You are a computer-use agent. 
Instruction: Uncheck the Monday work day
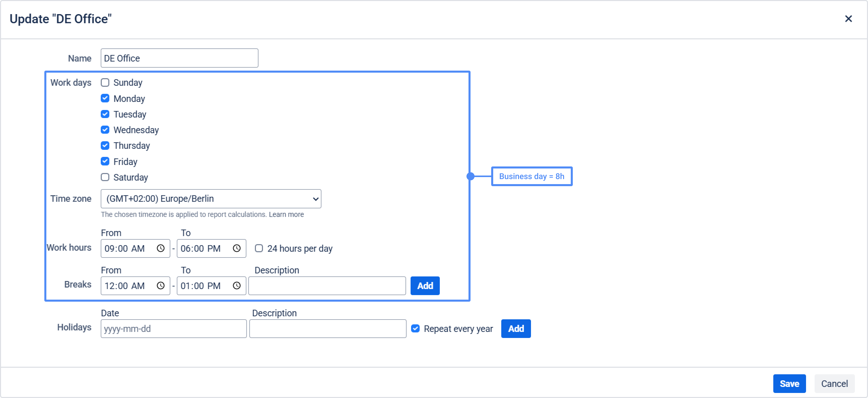click(x=105, y=98)
